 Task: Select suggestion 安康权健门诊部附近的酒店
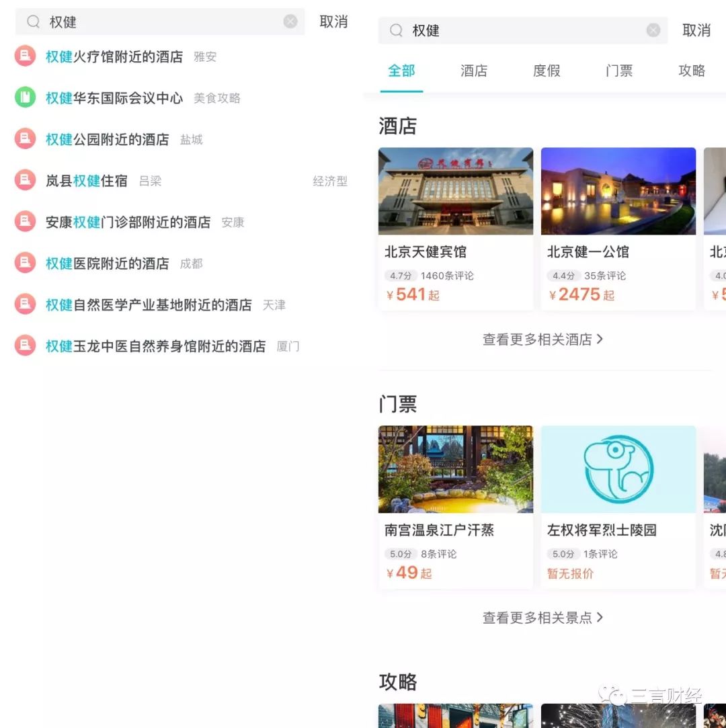coord(128,222)
